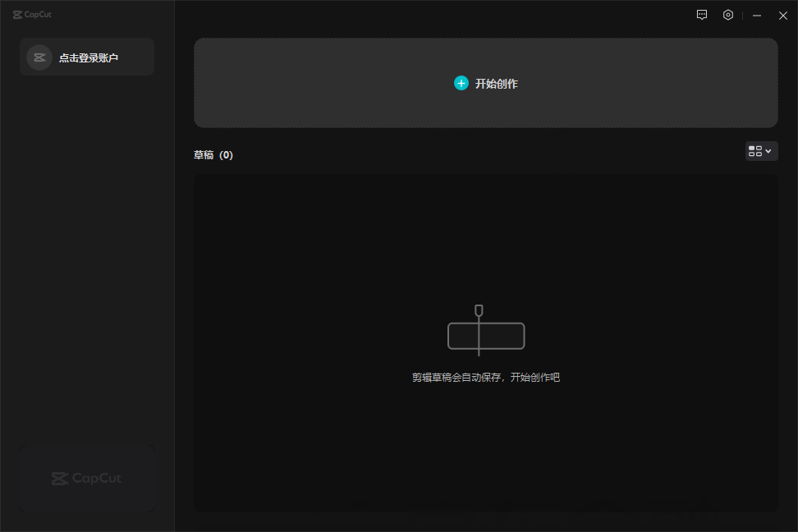Click the account avatar icon
This screenshot has width=798, height=532.
coord(39,57)
